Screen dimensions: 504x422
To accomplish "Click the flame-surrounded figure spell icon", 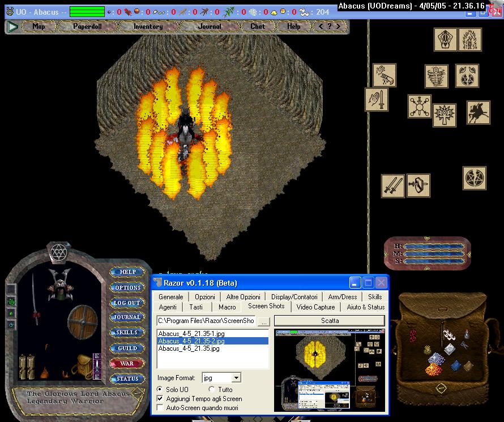I will [470, 40].
